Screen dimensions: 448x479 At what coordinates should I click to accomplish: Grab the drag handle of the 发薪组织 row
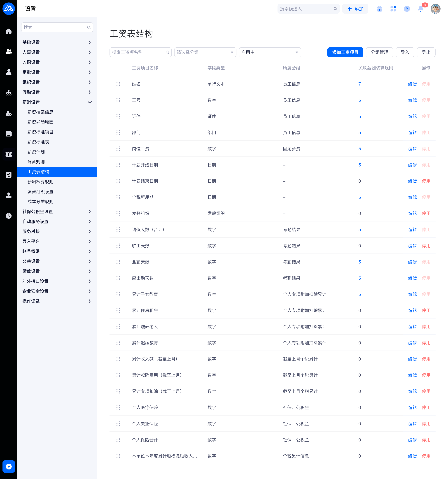pyautogui.click(x=118, y=214)
